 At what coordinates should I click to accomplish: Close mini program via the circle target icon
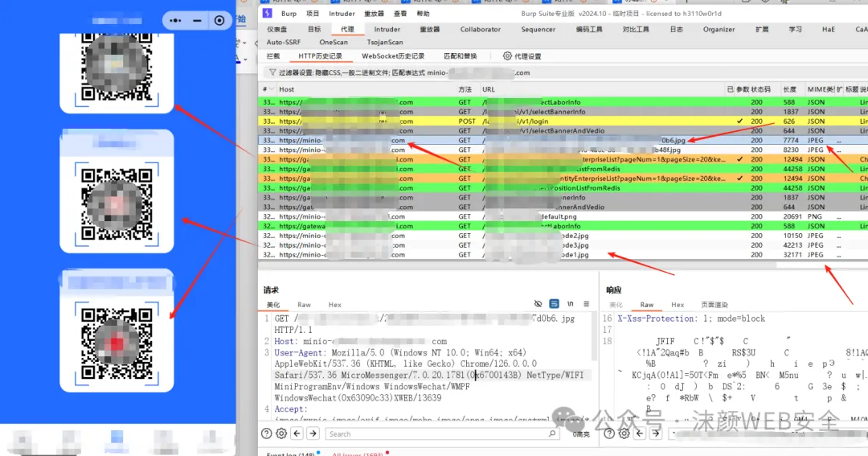click(x=219, y=20)
